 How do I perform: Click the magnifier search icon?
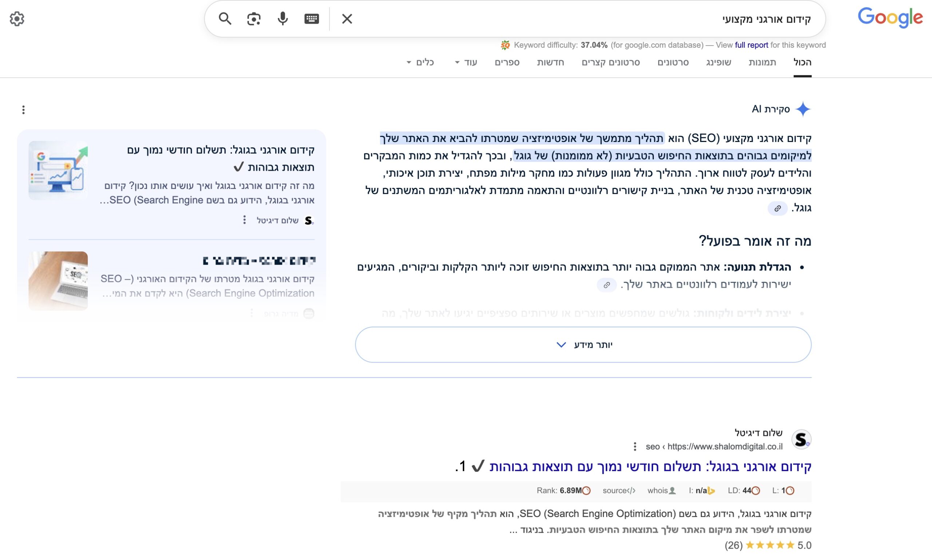[x=225, y=19]
